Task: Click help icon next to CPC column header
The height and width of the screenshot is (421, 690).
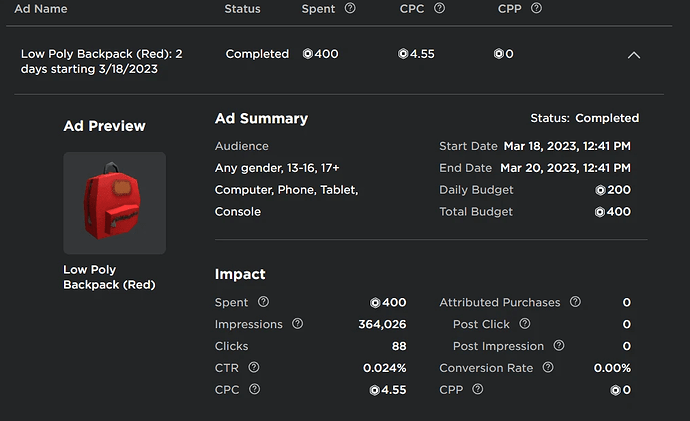Action: click(440, 9)
